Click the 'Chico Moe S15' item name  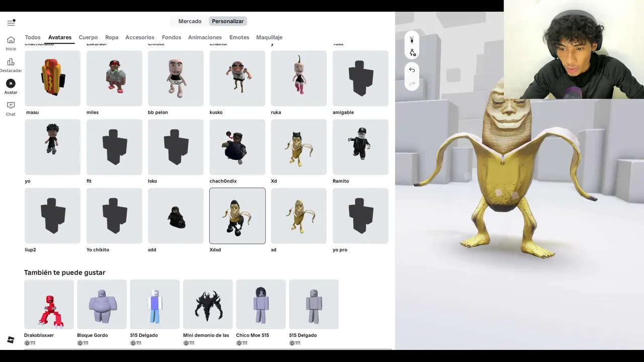tap(253, 335)
